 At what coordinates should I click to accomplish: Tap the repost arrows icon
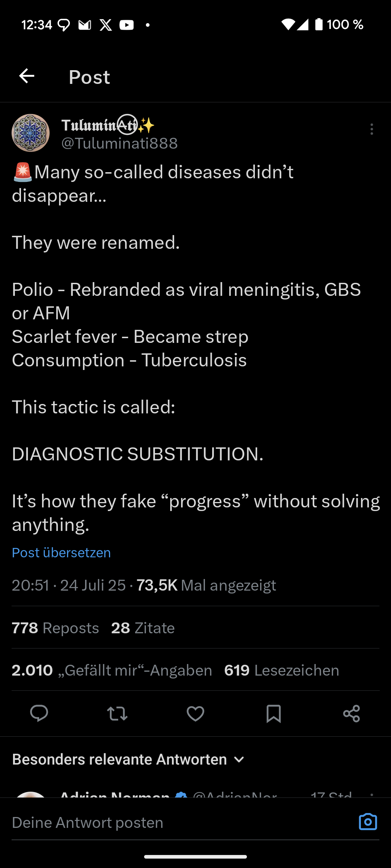pos(117,714)
